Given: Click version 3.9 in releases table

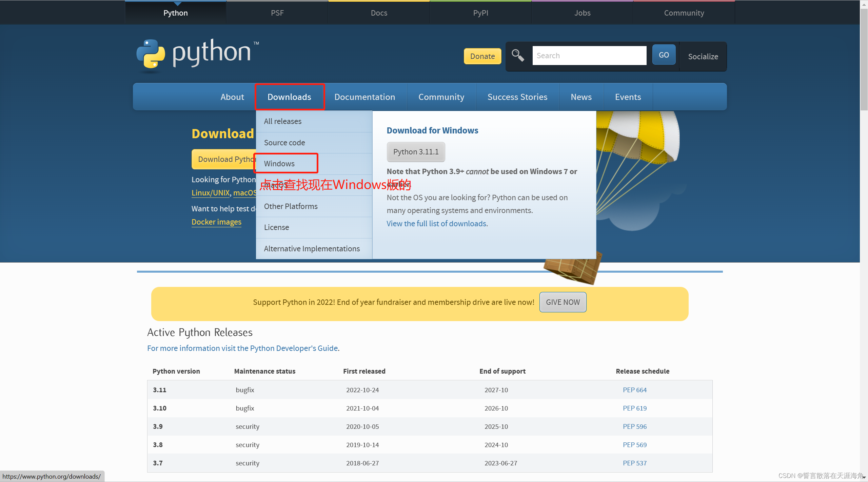Looking at the screenshot, I should tap(158, 426).
